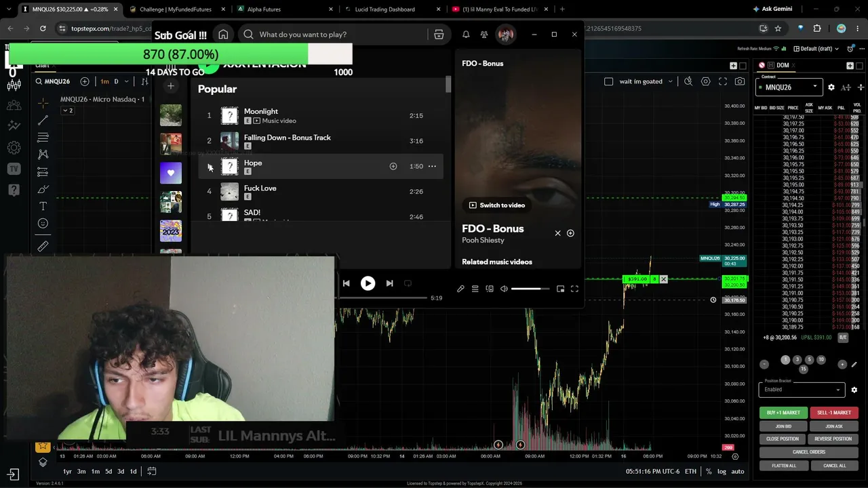This screenshot has width=868, height=488.
Task: Open the emoji icons tool
Action: [x=43, y=224]
